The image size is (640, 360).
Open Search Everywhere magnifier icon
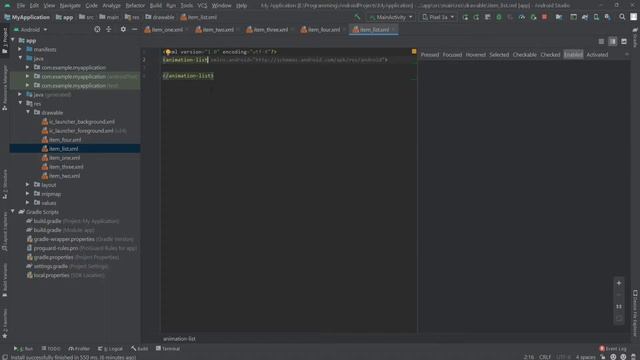622,17
